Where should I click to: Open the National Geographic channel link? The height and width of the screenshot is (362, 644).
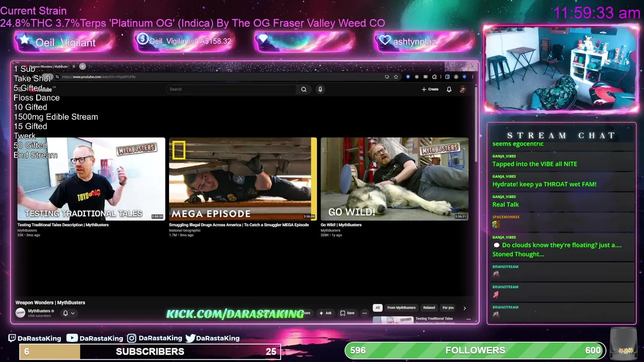(x=185, y=230)
